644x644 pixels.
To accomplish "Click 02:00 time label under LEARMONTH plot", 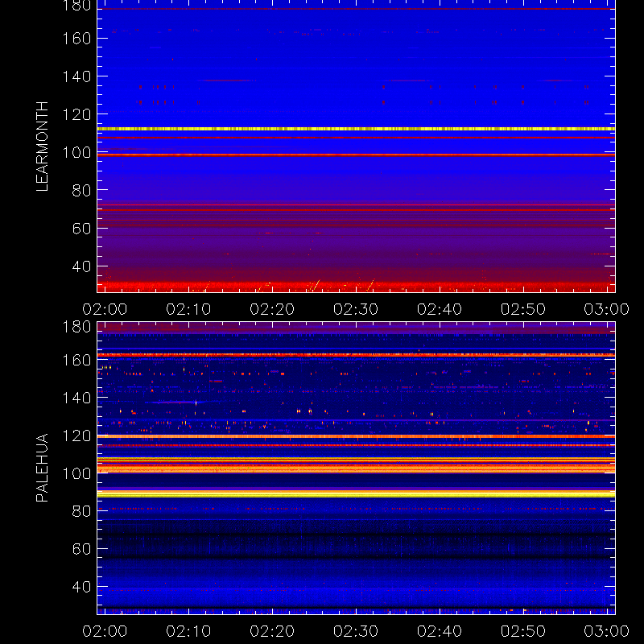I will tap(105, 309).
